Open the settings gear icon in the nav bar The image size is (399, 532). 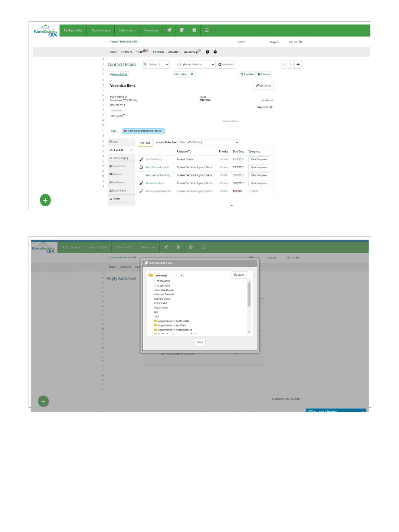pos(215,52)
